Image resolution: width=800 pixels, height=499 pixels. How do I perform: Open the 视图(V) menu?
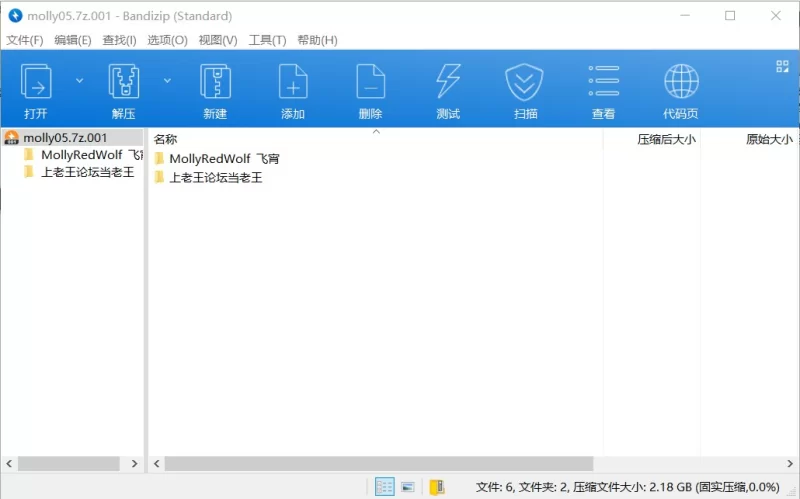(x=218, y=40)
